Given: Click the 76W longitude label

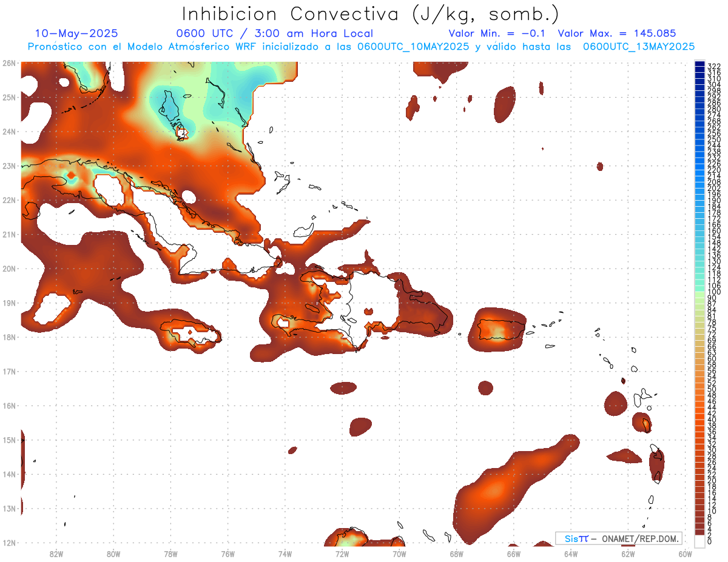Looking at the screenshot, I should (x=228, y=553).
